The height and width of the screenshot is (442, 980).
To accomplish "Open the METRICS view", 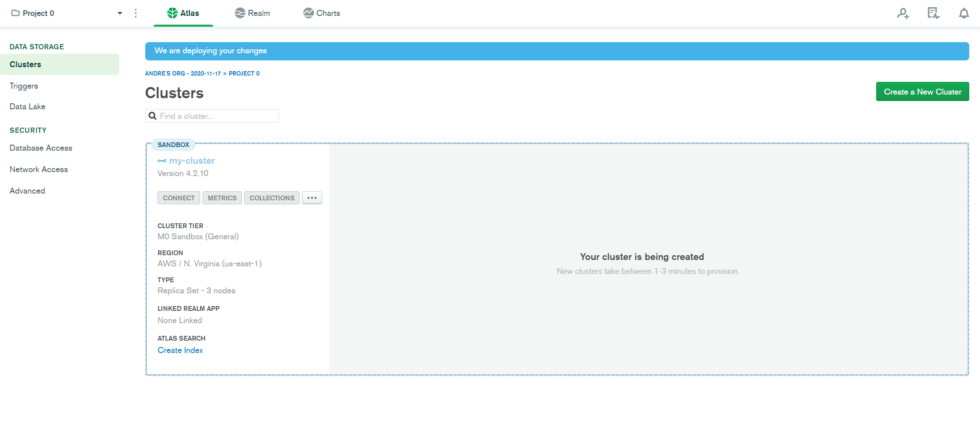I will pyautogui.click(x=222, y=198).
